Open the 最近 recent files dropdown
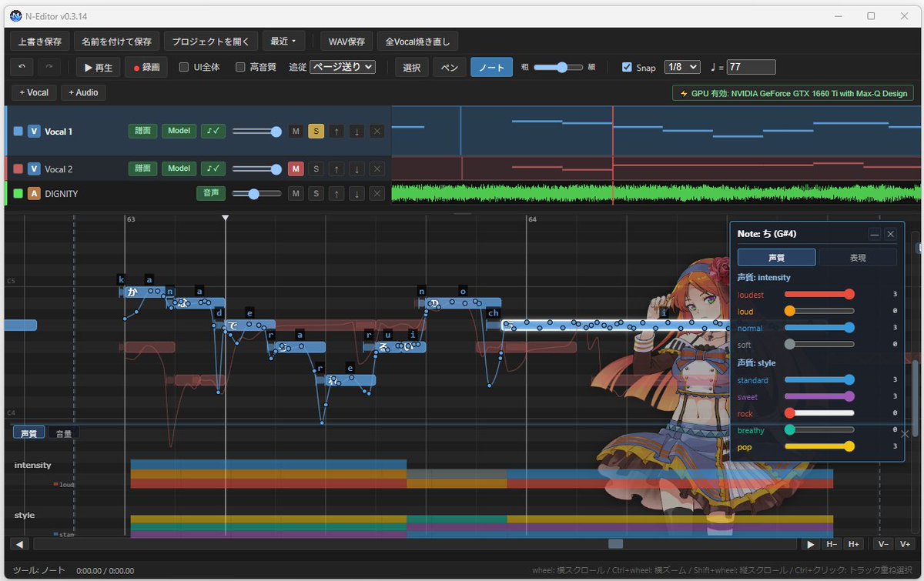Viewport: 924px width, 581px height. click(284, 41)
